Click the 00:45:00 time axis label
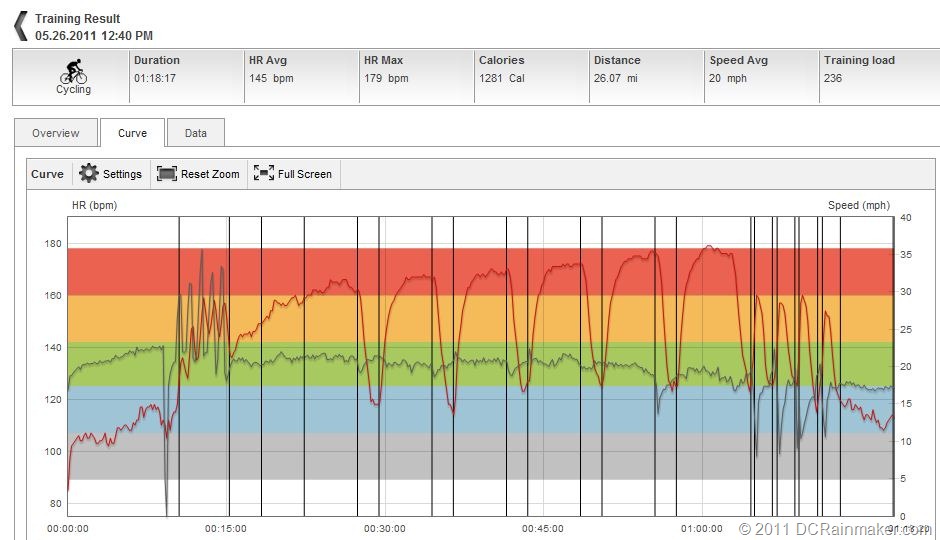This screenshot has width=940, height=540. [543, 529]
